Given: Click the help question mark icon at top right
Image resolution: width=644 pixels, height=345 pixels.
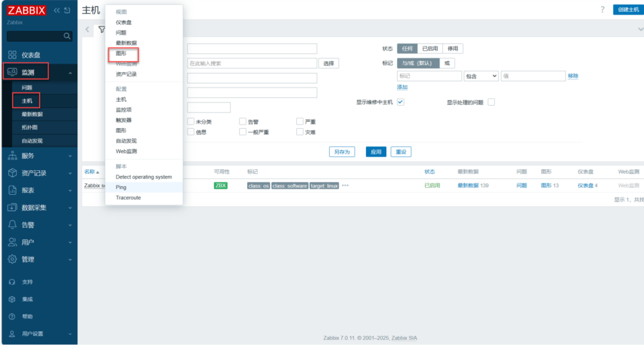Looking at the screenshot, I should pyautogui.click(x=602, y=9).
